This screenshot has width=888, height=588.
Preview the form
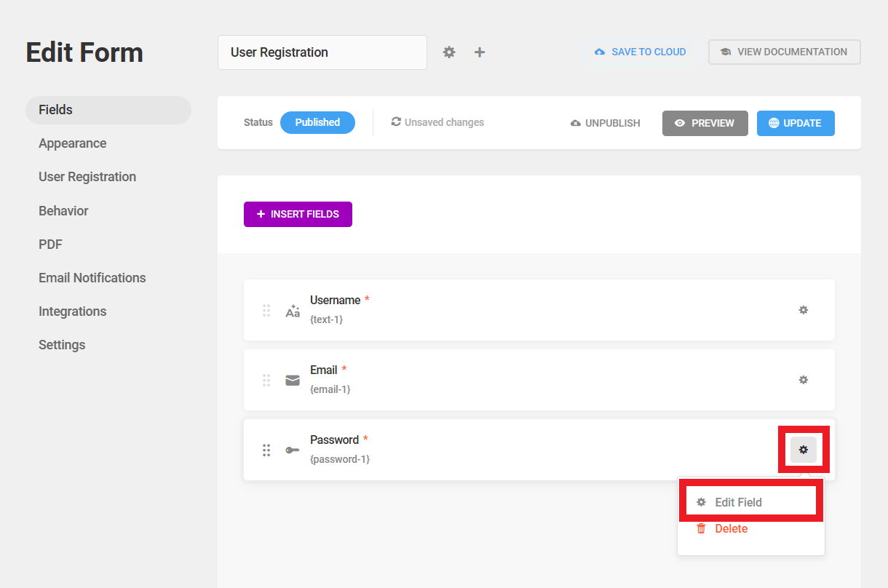705,123
